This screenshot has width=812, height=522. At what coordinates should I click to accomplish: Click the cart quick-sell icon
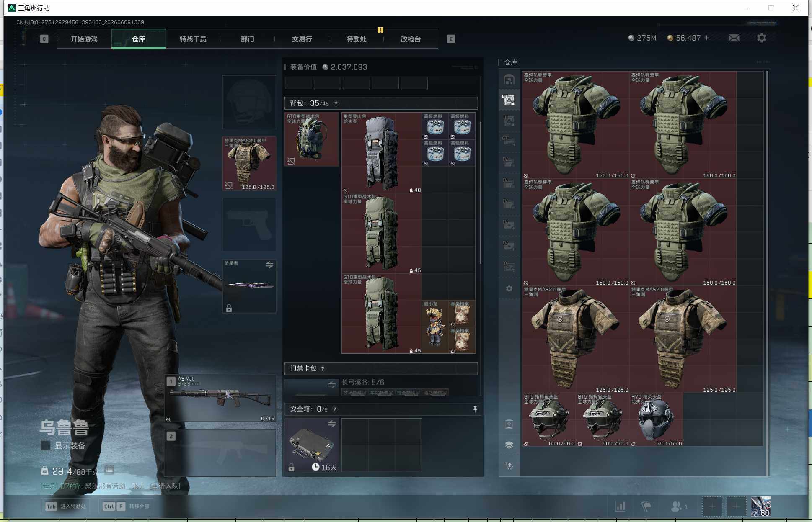click(509, 466)
